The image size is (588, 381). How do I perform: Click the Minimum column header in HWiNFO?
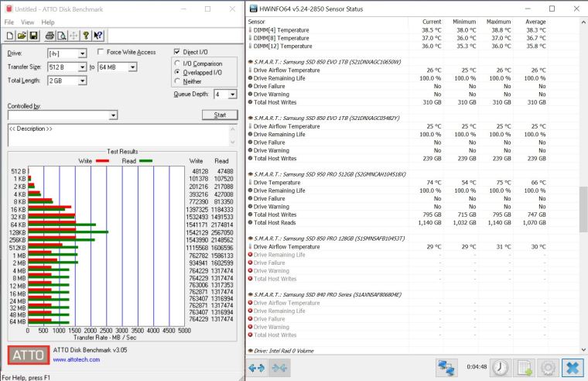point(464,22)
